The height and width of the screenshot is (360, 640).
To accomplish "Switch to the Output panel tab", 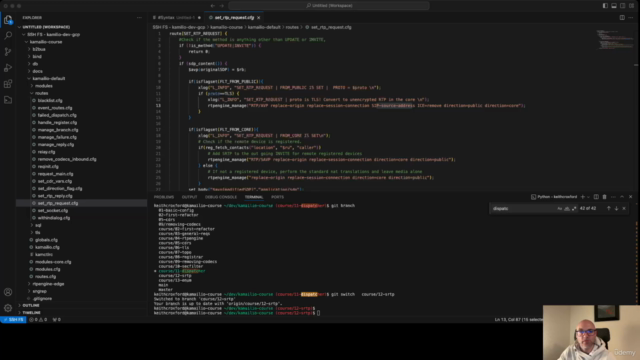I will [189, 197].
